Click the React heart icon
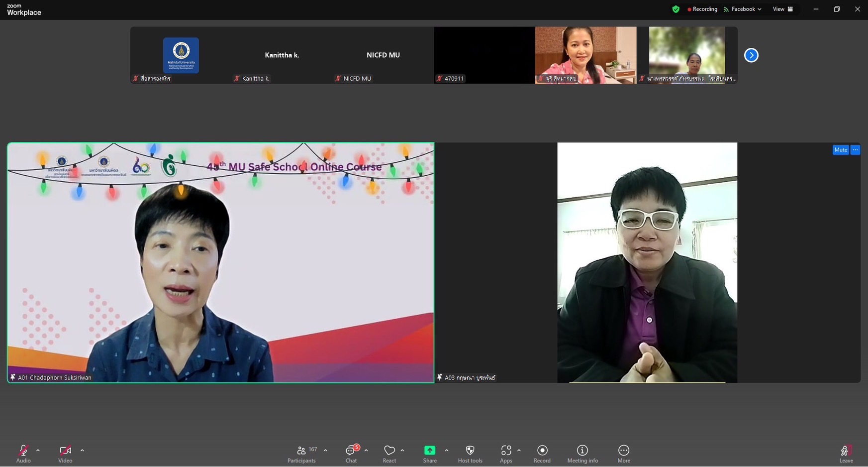868x467 pixels. click(x=389, y=454)
